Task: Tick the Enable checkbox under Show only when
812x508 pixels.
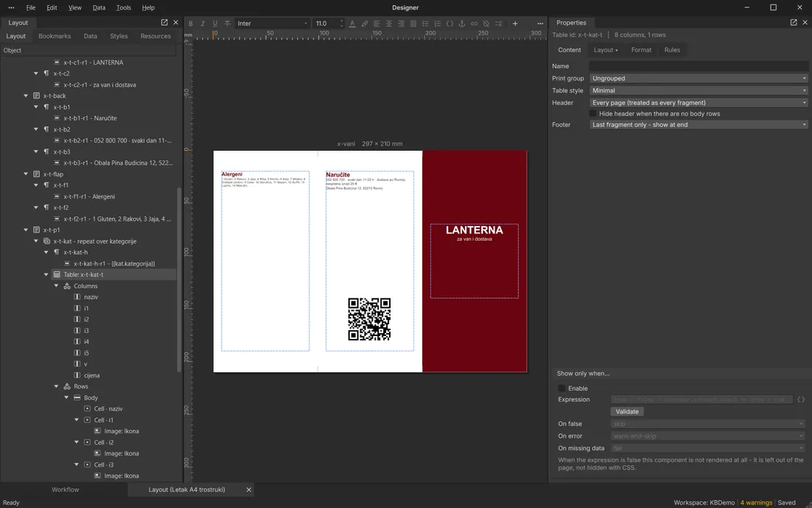Action: pyautogui.click(x=562, y=388)
